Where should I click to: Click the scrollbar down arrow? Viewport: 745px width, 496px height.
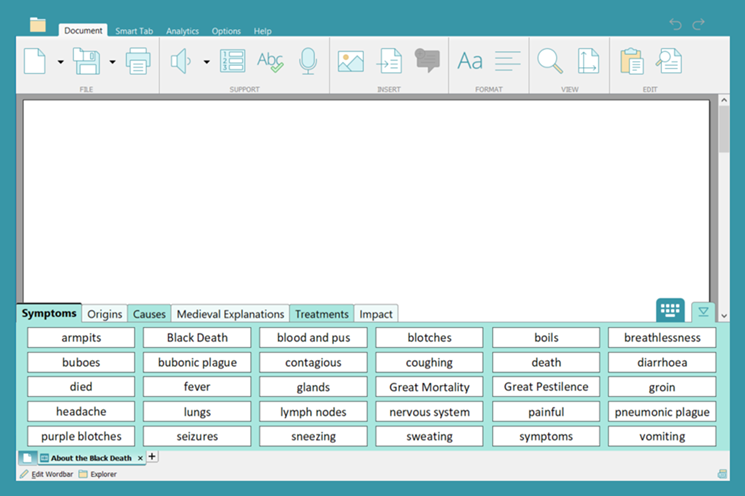pos(724,315)
